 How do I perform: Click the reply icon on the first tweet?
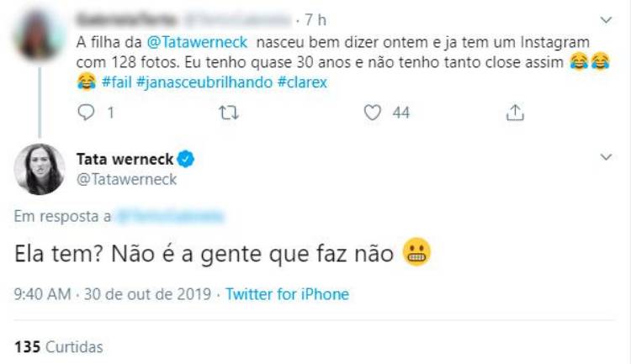point(87,112)
